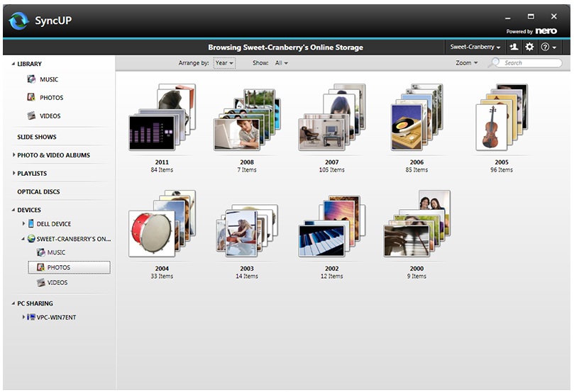Open the 2007 photo stack
This screenshot has width=574, height=392.
click(x=332, y=117)
